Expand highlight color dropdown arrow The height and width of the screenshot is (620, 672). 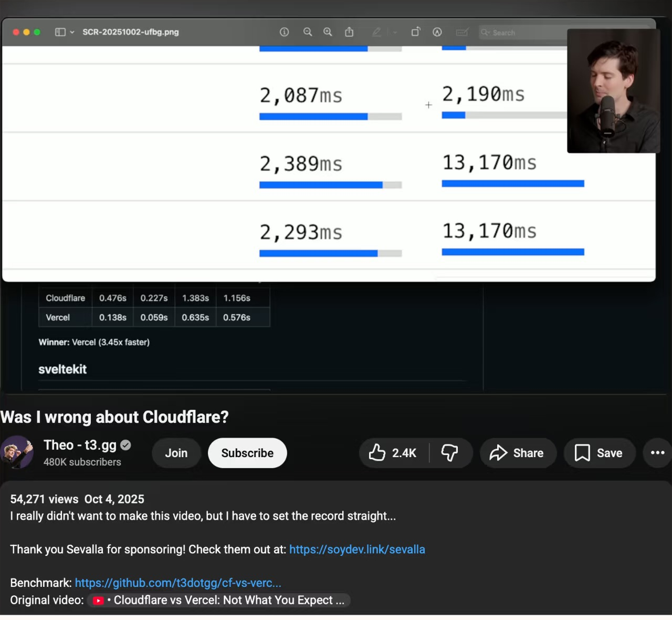[395, 32]
